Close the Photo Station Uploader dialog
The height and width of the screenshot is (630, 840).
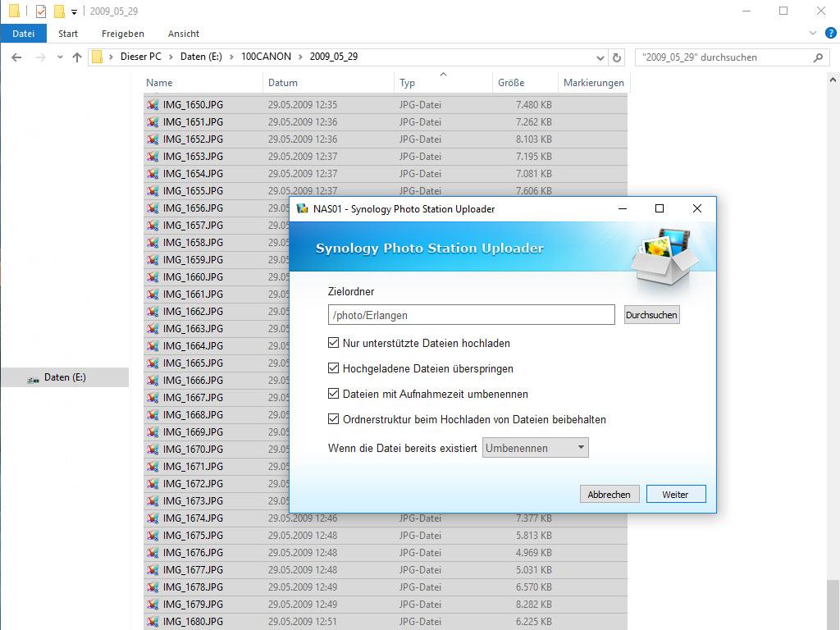click(697, 208)
